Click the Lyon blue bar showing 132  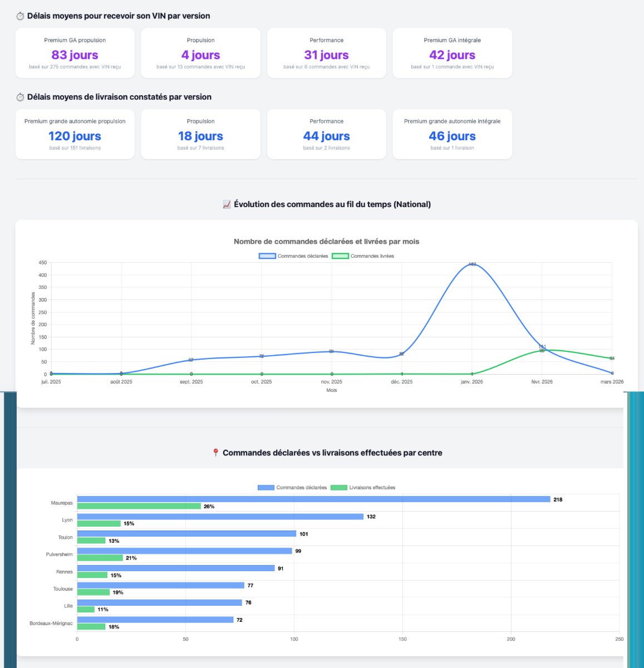220,517
